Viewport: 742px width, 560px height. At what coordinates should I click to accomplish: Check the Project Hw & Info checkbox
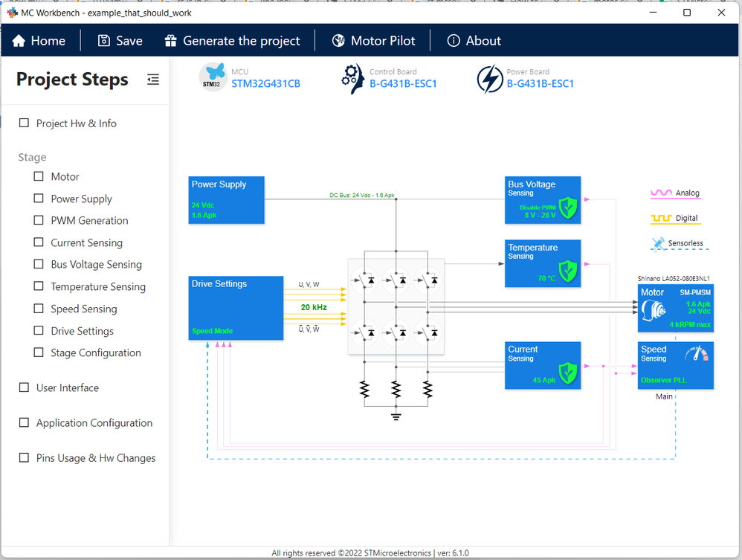click(24, 123)
